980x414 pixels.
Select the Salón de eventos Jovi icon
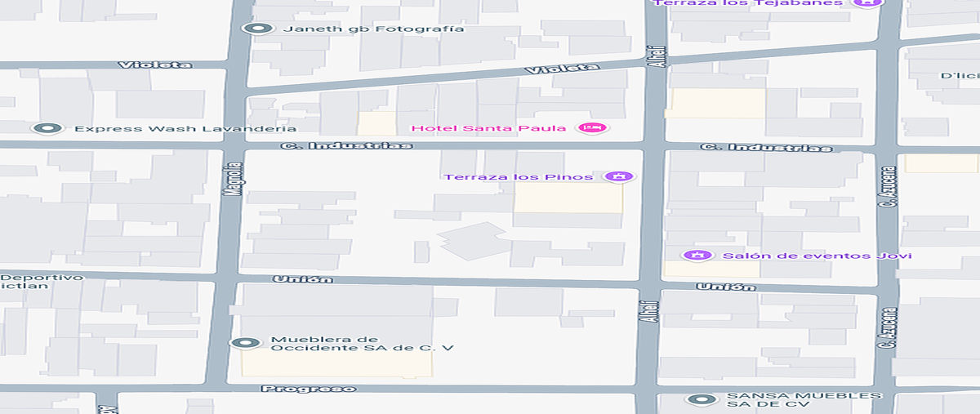(x=698, y=256)
